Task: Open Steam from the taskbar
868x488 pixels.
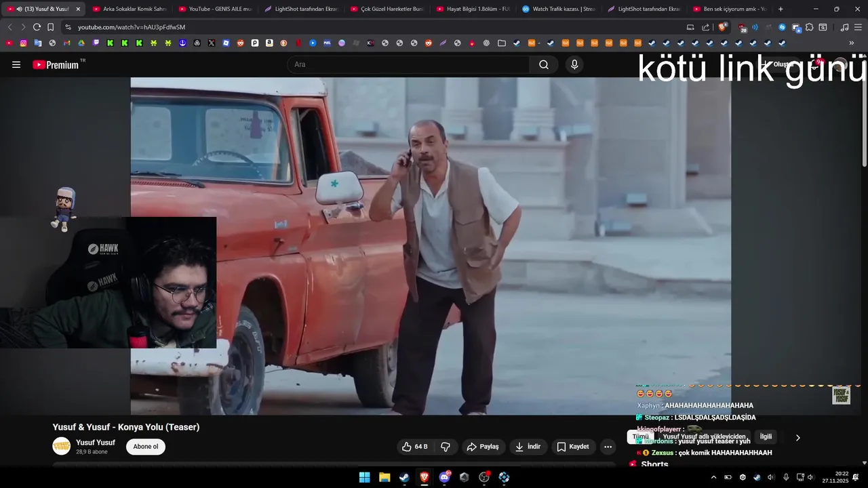Action: 404,477
